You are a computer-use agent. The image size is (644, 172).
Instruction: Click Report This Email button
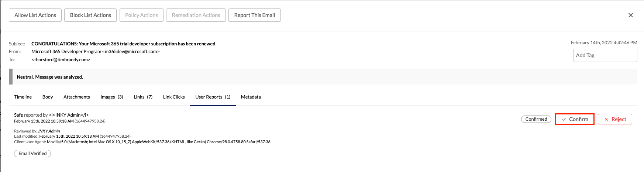click(255, 15)
